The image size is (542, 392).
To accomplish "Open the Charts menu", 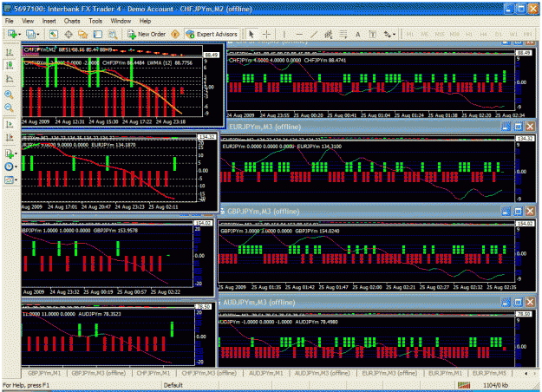I will [72, 21].
